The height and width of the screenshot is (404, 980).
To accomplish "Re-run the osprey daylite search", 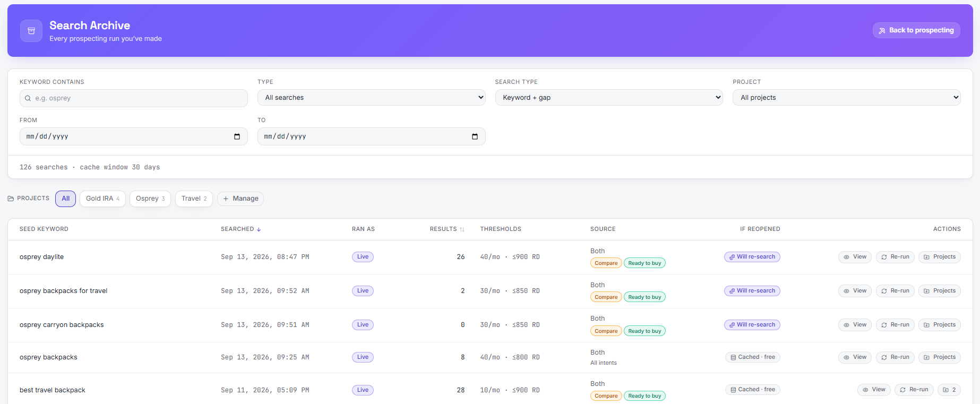I will pos(895,257).
